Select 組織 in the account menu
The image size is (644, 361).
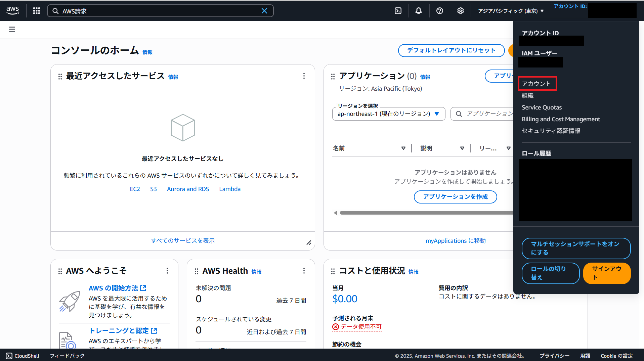(x=527, y=96)
